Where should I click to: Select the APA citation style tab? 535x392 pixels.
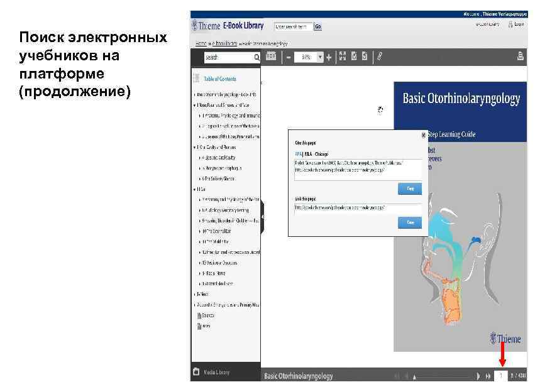click(x=298, y=154)
